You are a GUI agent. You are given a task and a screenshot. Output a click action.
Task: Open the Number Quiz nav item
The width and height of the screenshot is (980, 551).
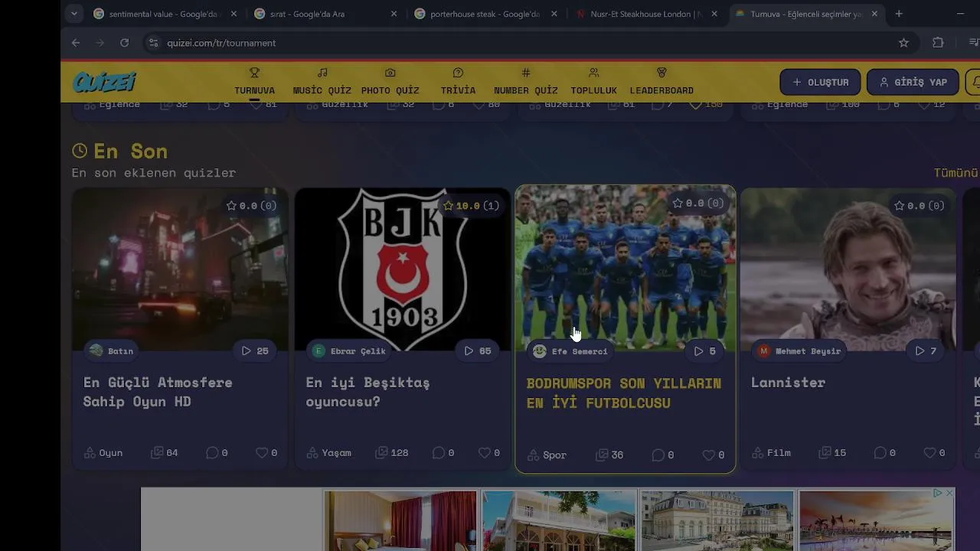pos(525,82)
